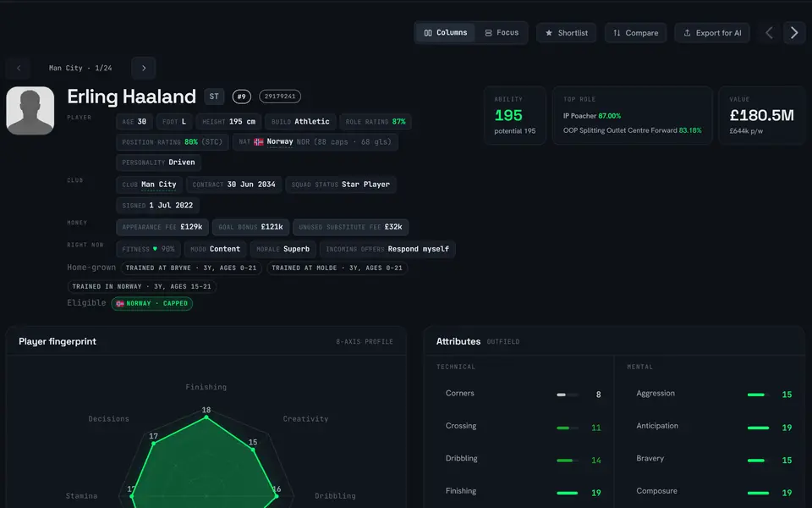Click the Personality Driven chip
The image size is (812, 508).
pos(158,163)
